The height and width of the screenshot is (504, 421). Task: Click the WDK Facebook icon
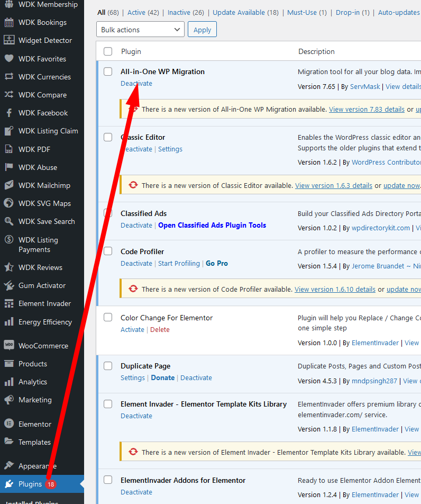click(x=9, y=113)
